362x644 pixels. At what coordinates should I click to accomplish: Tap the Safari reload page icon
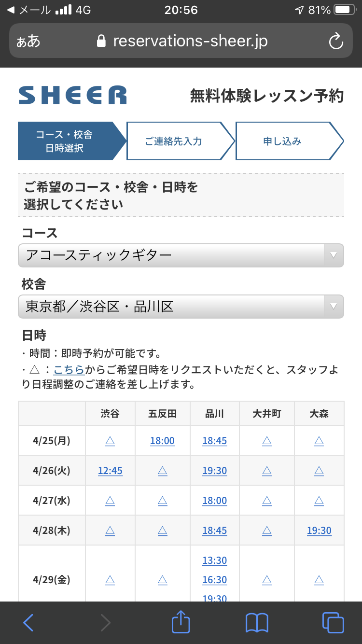pos(336,41)
